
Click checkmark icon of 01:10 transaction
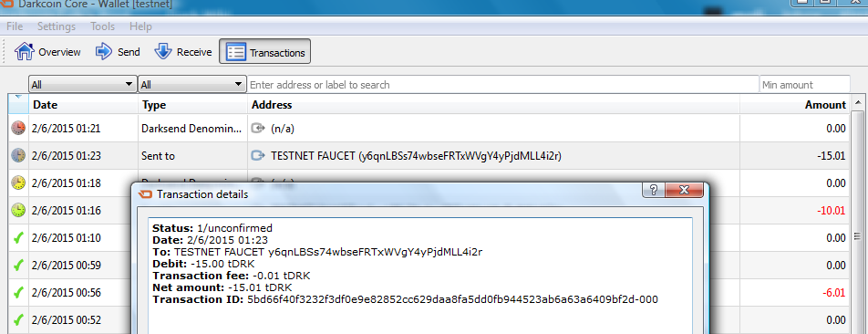(x=18, y=238)
